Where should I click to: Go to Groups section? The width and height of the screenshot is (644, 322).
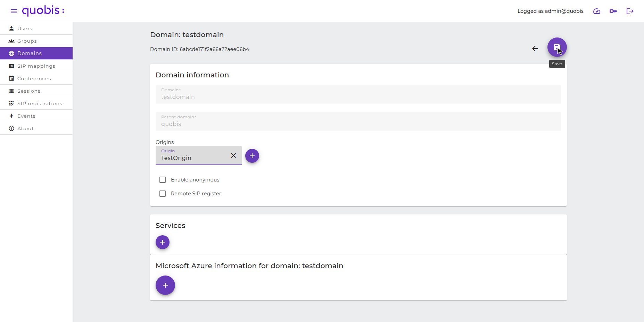pyautogui.click(x=36, y=41)
